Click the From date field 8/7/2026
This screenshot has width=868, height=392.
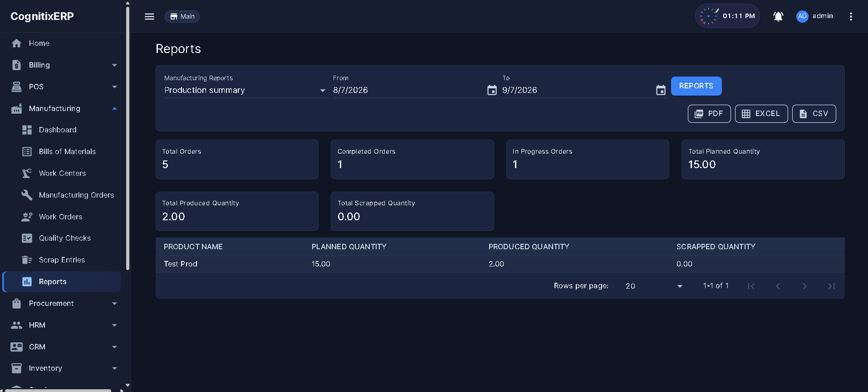pos(409,90)
